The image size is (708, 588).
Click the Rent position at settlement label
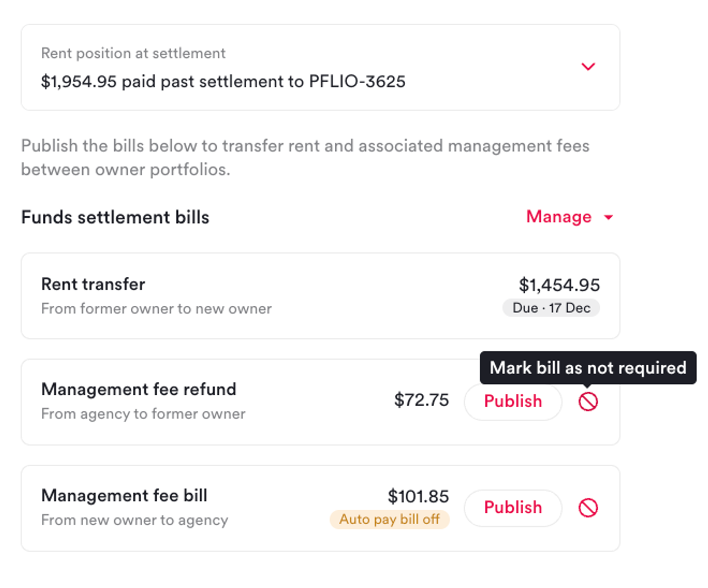(133, 53)
